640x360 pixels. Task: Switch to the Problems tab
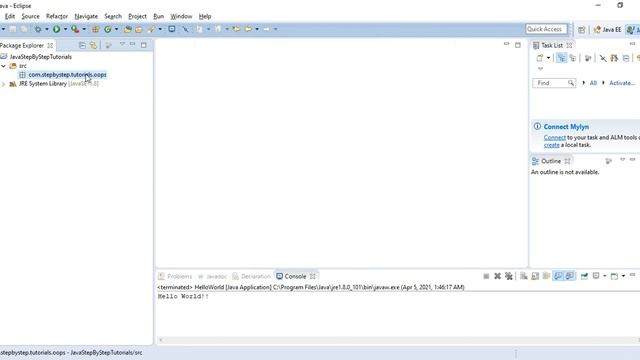tap(175, 276)
